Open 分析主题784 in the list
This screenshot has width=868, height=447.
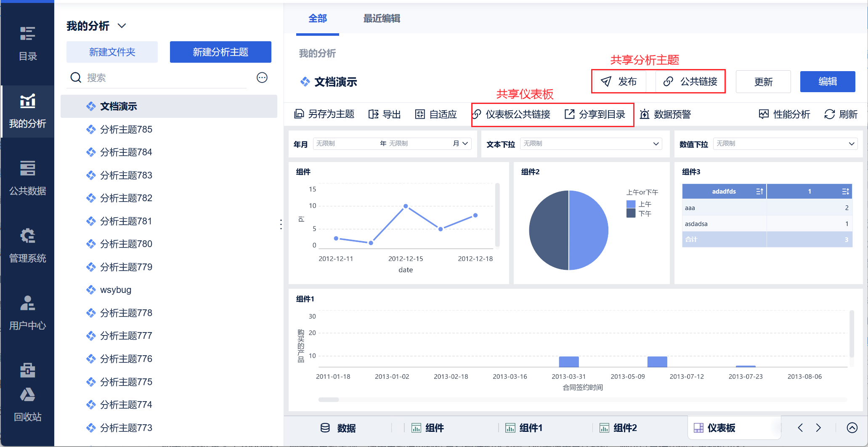click(169, 152)
